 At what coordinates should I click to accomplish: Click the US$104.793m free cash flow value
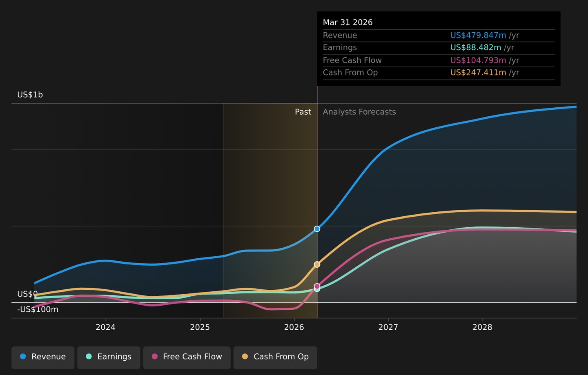pos(478,60)
